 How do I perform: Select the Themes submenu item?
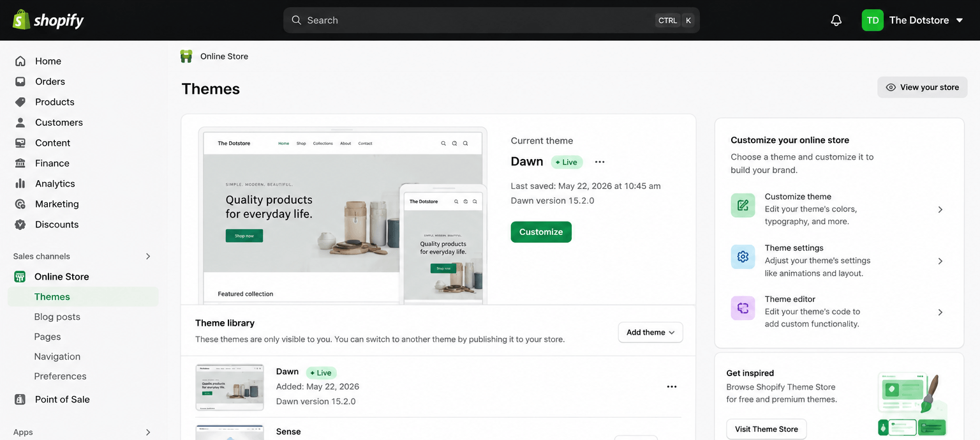pyautogui.click(x=83, y=297)
